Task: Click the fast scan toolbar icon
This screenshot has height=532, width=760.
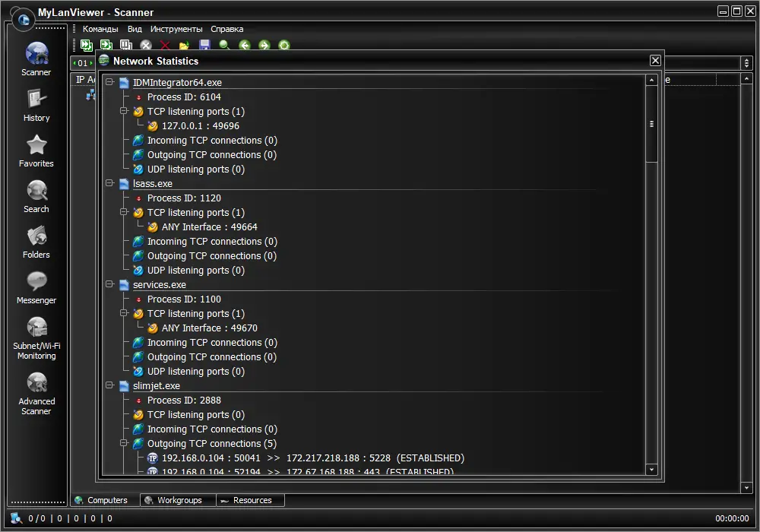Action: point(87,45)
